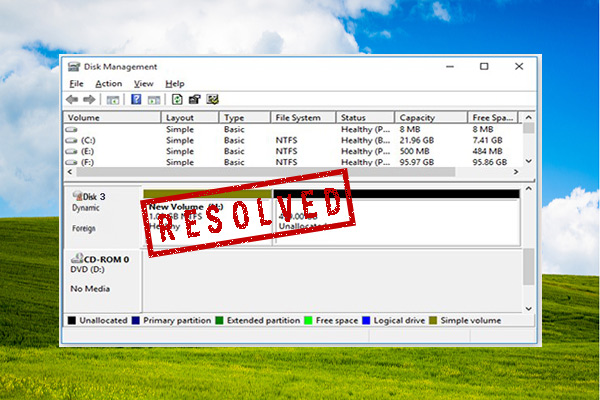Click volume list scroll down arrow
This screenshot has width=600, height=400.
coord(528,161)
